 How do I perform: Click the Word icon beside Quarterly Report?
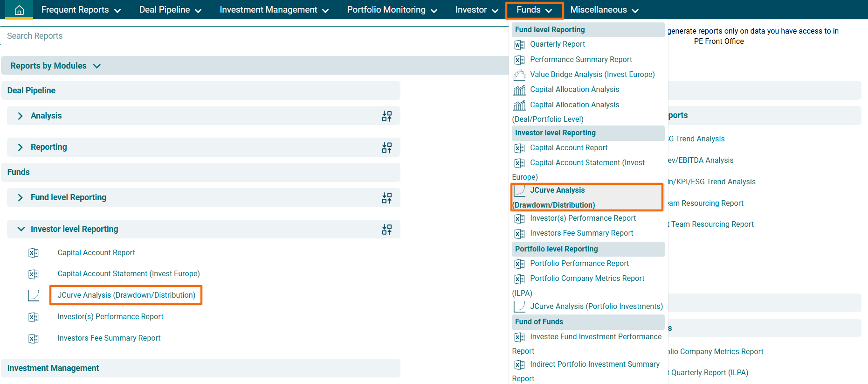[x=519, y=45]
